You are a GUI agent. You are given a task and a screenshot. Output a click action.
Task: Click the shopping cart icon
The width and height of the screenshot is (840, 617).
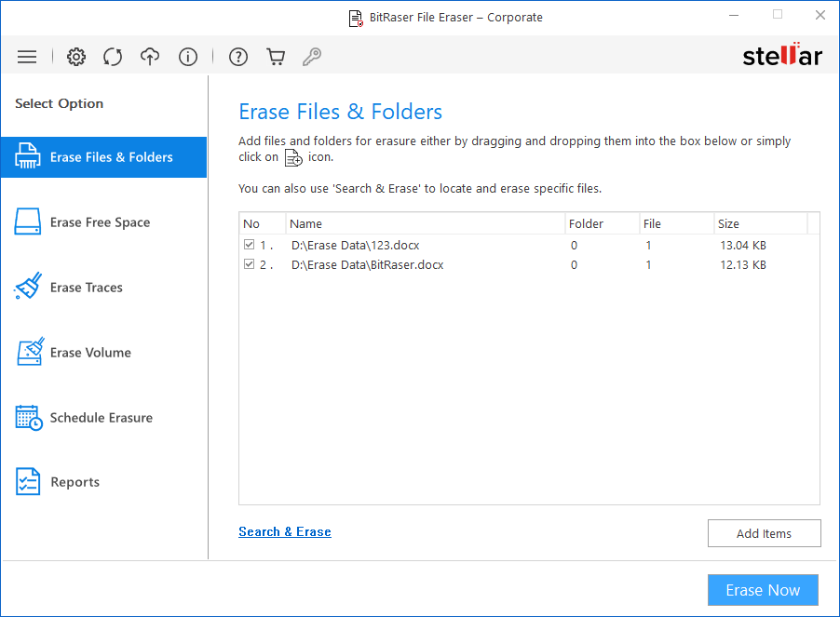pyautogui.click(x=276, y=57)
